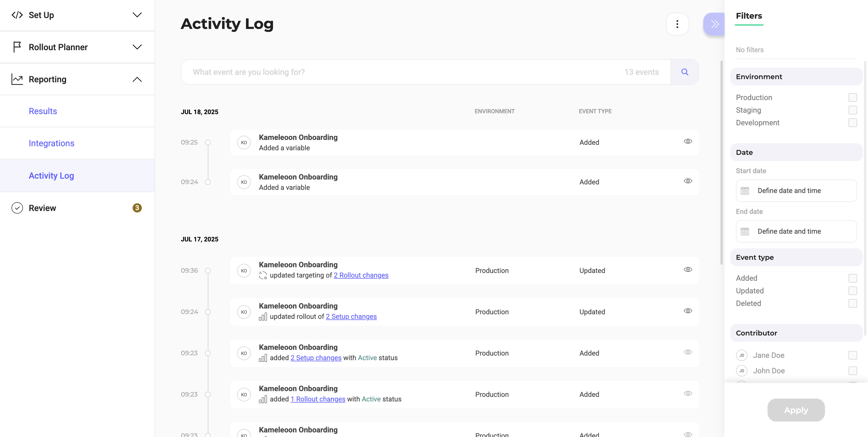
Task: Check the Updated event type filter
Action: [x=852, y=291]
